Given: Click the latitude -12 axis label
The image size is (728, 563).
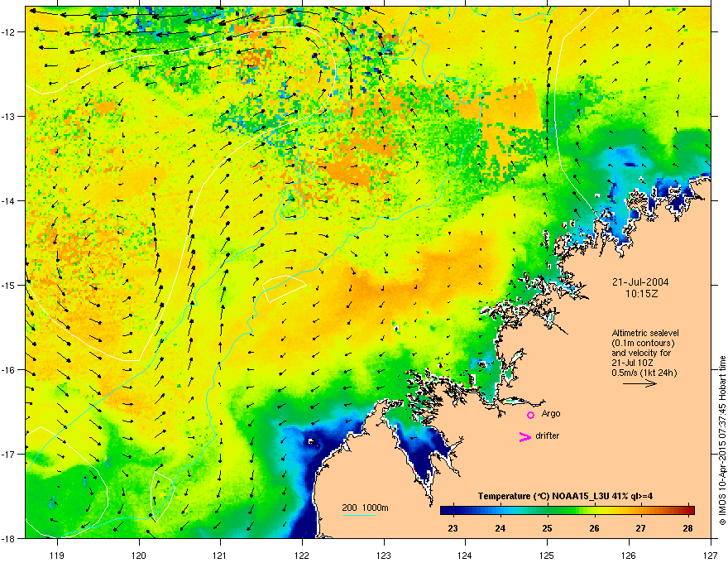Looking at the screenshot, I should (x=7, y=32).
